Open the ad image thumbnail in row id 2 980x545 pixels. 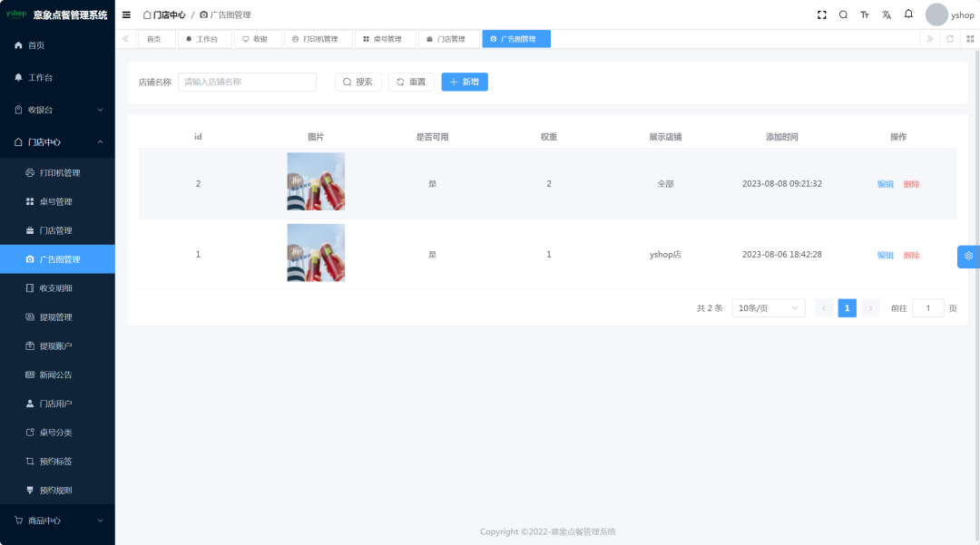click(x=316, y=181)
